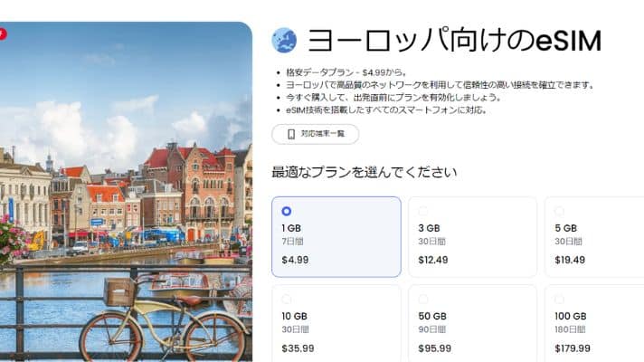This screenshot has width=644, height=362.
Task: Choose the 5 GB $19.49 plan card
Action: click(x=594, y=237)
